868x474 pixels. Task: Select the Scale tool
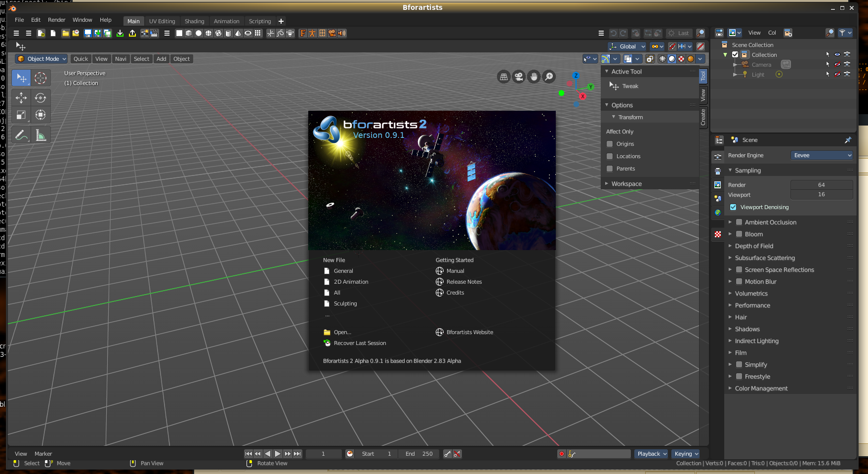pyautogui.click(x=21, y=115)
